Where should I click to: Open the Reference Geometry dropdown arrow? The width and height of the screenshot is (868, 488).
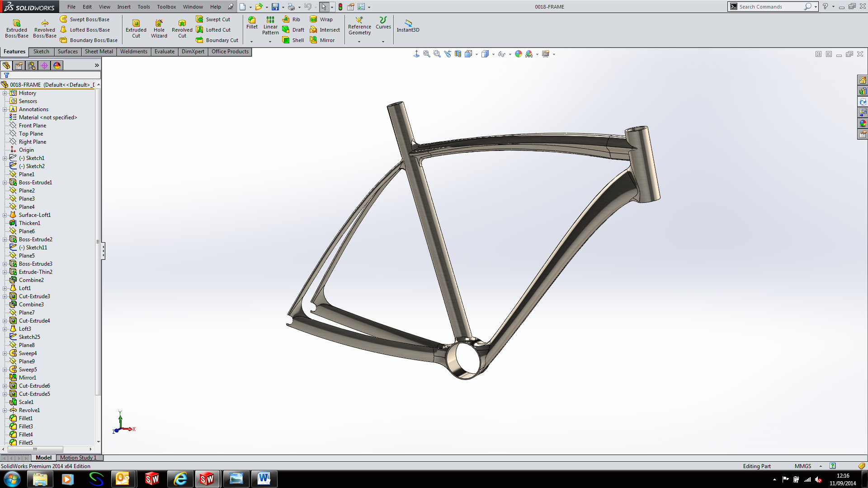359,42
